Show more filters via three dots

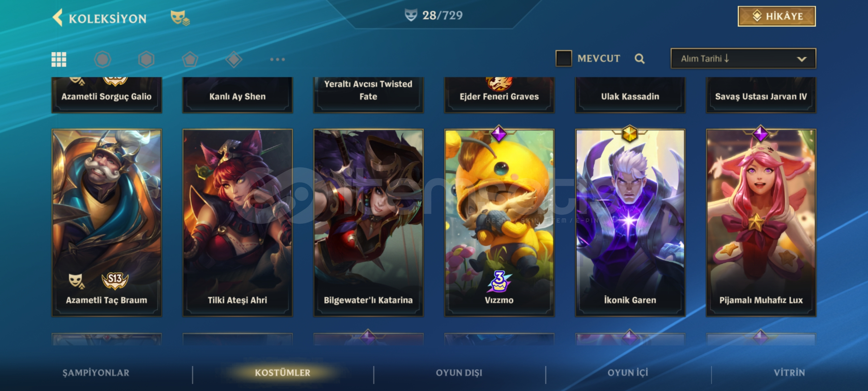point(277,59)
